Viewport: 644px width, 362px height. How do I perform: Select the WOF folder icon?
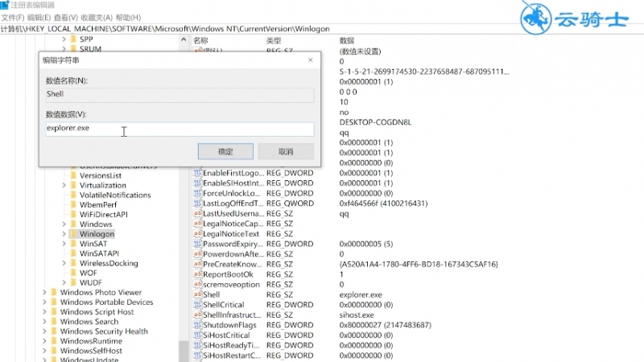coord(73,273)
